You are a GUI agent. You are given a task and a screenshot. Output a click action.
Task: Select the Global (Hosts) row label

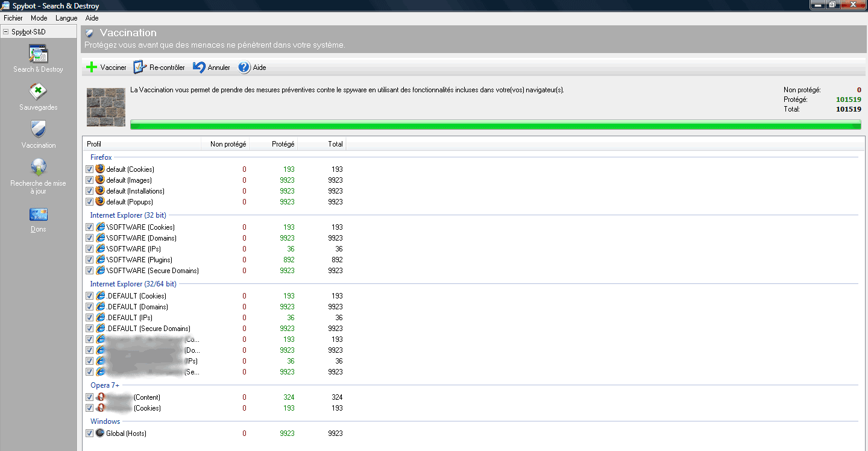126,434
